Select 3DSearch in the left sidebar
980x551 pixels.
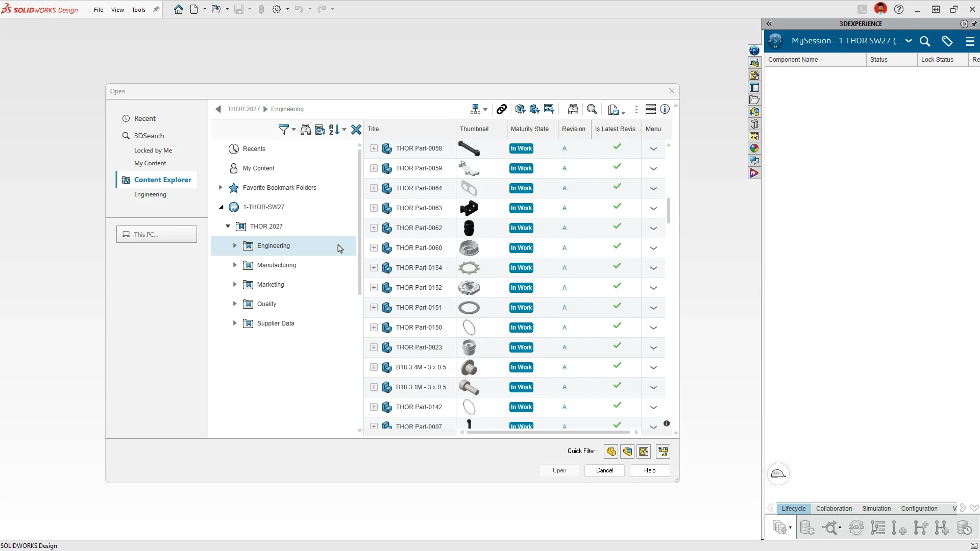point(149,136)
